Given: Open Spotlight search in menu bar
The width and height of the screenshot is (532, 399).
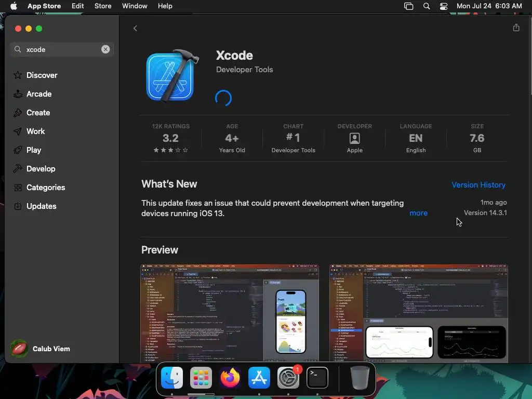Looking at the screenshot, I should pos(427,6).
